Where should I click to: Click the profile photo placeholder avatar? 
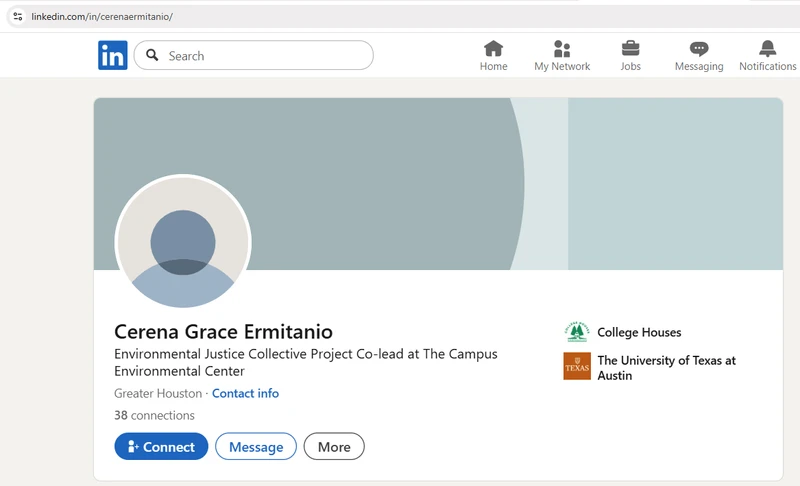(x=183, y=242)
